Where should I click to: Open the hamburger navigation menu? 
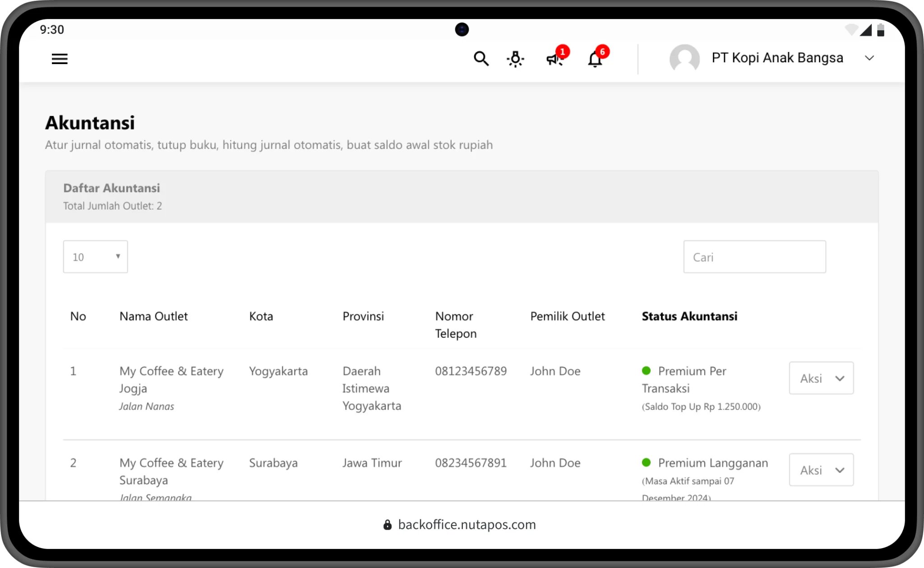(x=60, y=59)
